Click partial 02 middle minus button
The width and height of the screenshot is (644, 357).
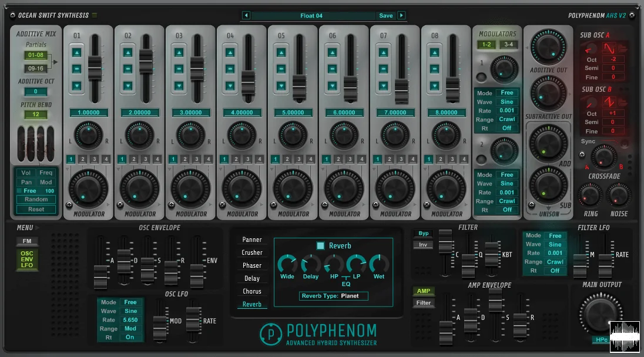point(128,69)
